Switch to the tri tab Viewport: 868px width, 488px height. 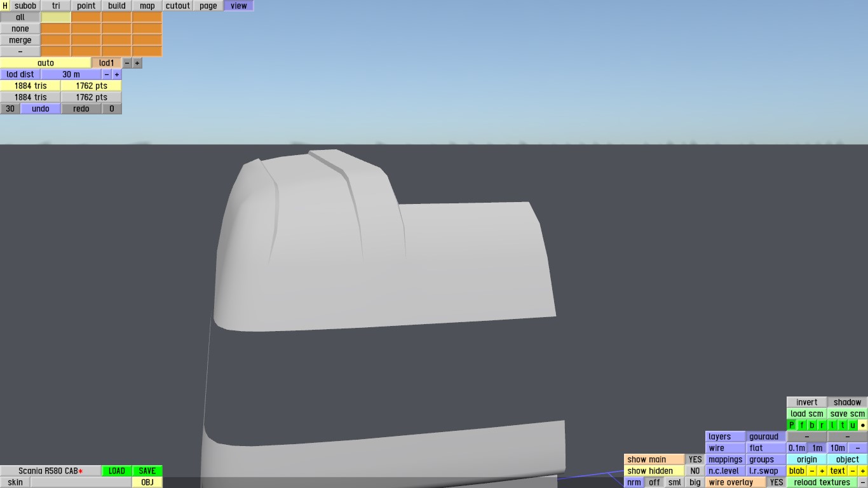click(56, 6)
